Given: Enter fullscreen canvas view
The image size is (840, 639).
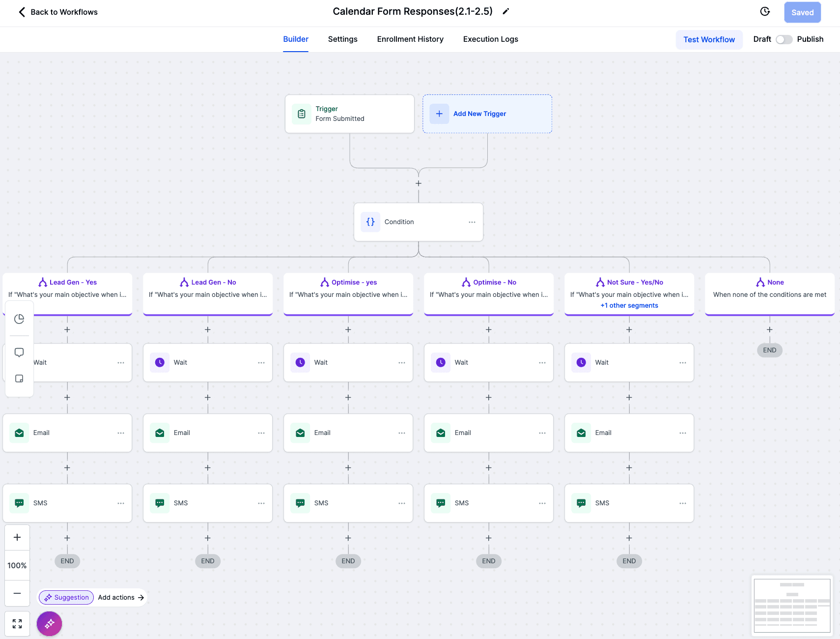Looking at the screenshot, I should tap(17, 623).
